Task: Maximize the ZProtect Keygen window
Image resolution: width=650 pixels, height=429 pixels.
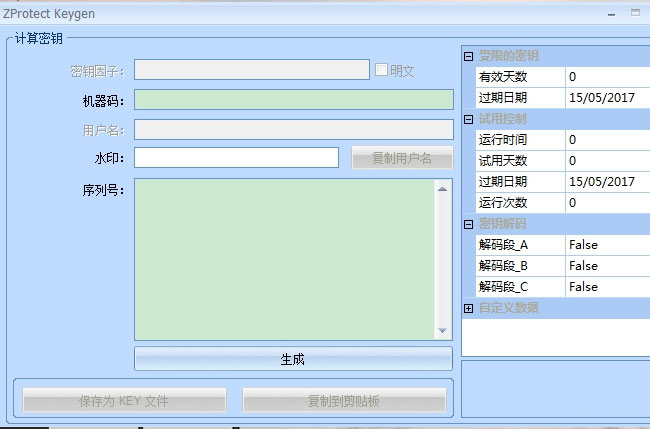Action: 635,12
